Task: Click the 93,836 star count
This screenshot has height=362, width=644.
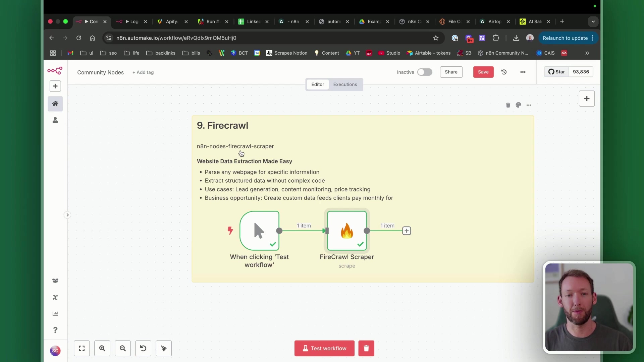Action: pyautogui.click(x=581, y=72)
